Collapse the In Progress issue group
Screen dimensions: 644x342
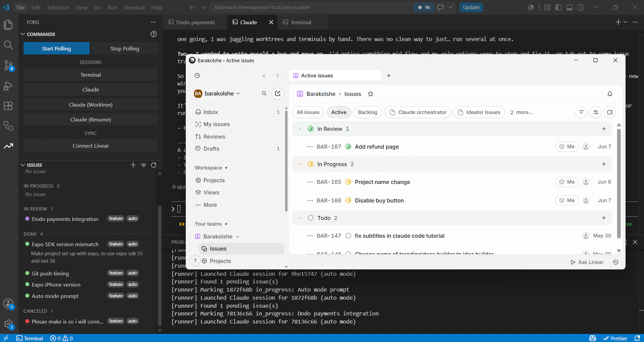[300, 164]
